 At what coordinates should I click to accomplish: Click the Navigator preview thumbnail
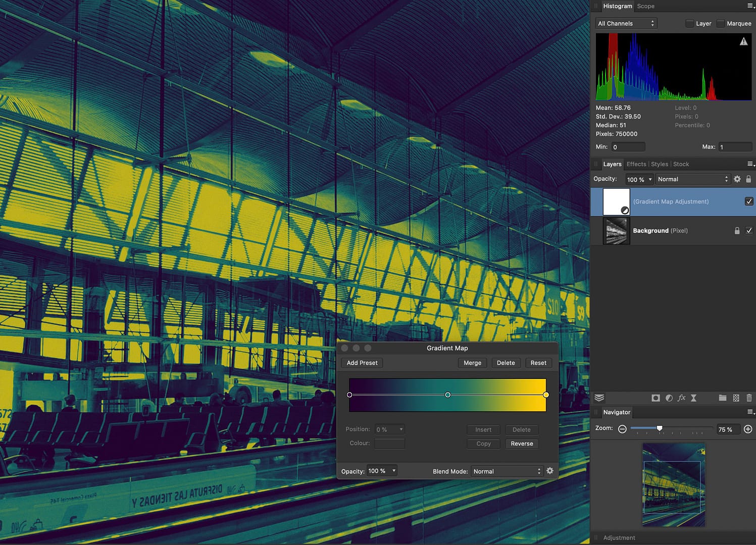(674, 484)
